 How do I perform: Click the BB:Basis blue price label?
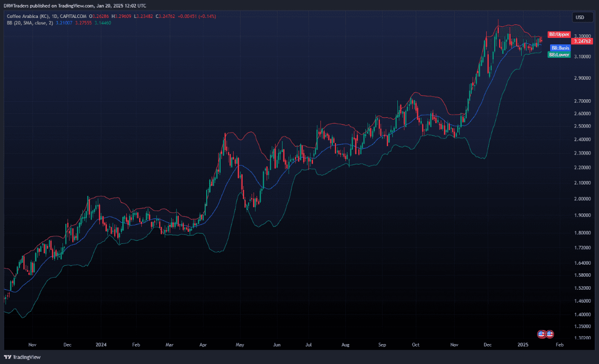560,48
